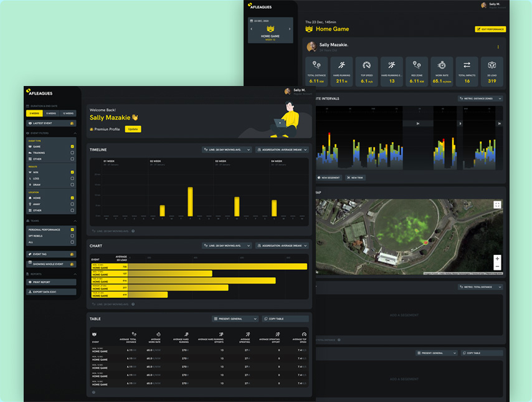The image size is (532, 402).
Task: Collapse the Event Filters section
Action: (x=75, y=133)
